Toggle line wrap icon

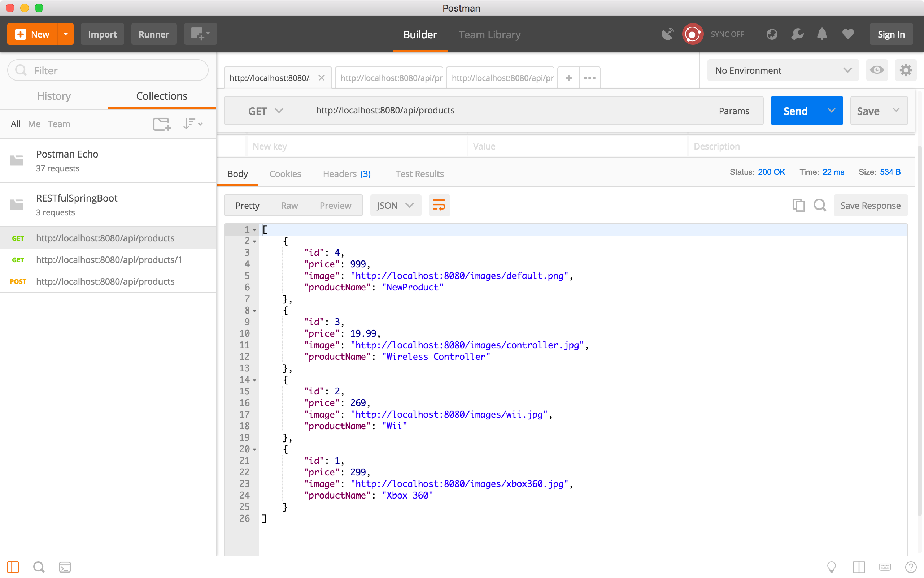[439, 205]
